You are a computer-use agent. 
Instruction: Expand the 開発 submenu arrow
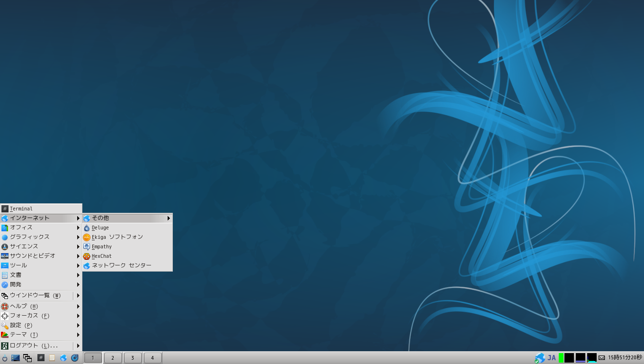coord(78,284)
